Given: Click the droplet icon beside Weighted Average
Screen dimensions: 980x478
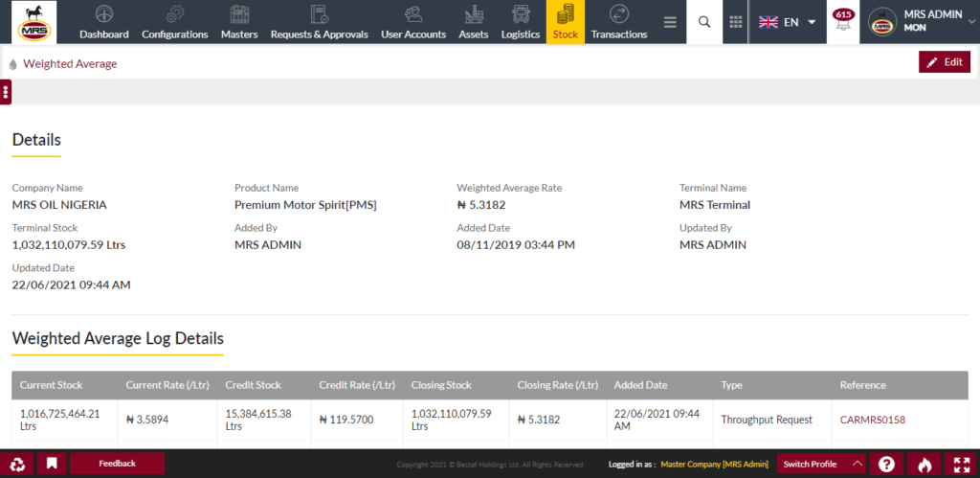Looking at the screenshot, I should (x=13, y=64).
